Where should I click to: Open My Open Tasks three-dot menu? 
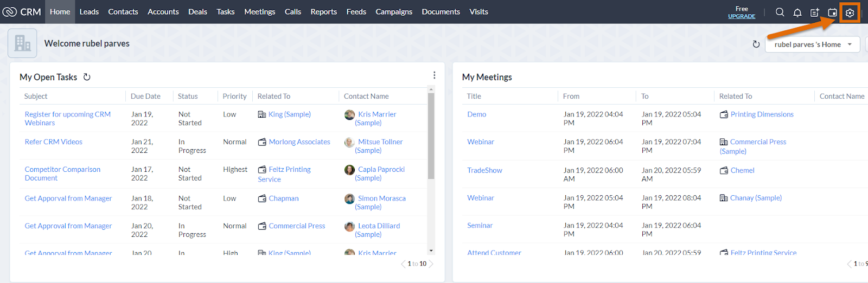(x=434, y=75)
